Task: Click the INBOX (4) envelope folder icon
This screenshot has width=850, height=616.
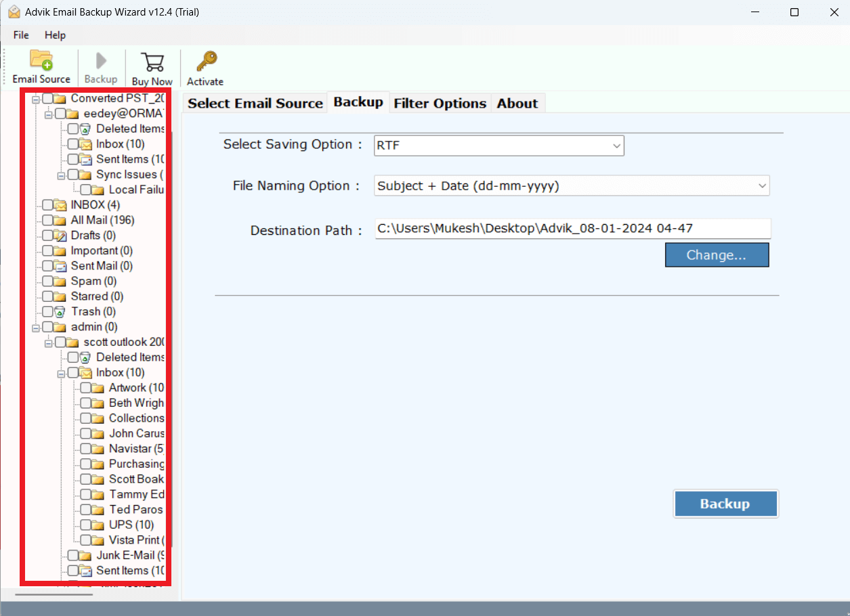Action: tap(60, 205)
